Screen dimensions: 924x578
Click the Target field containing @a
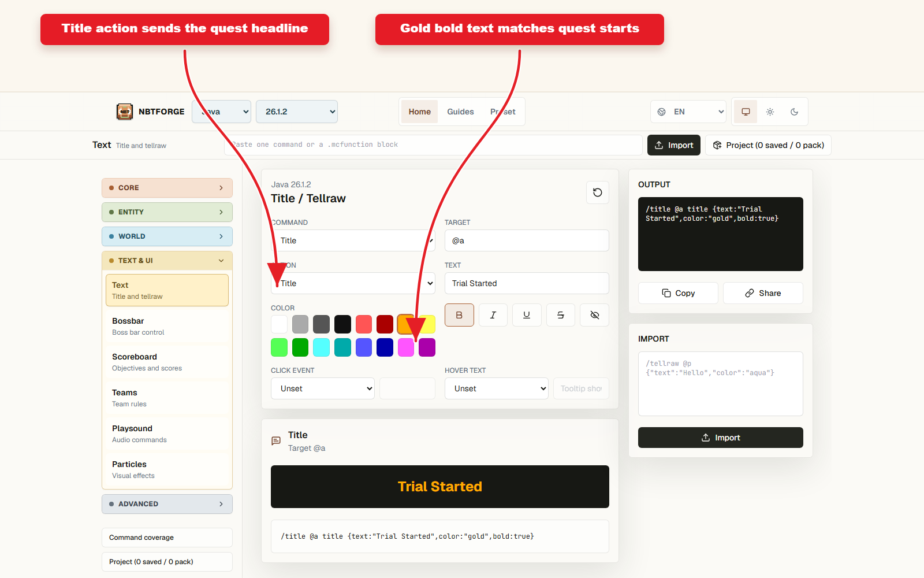pos(527,240)
